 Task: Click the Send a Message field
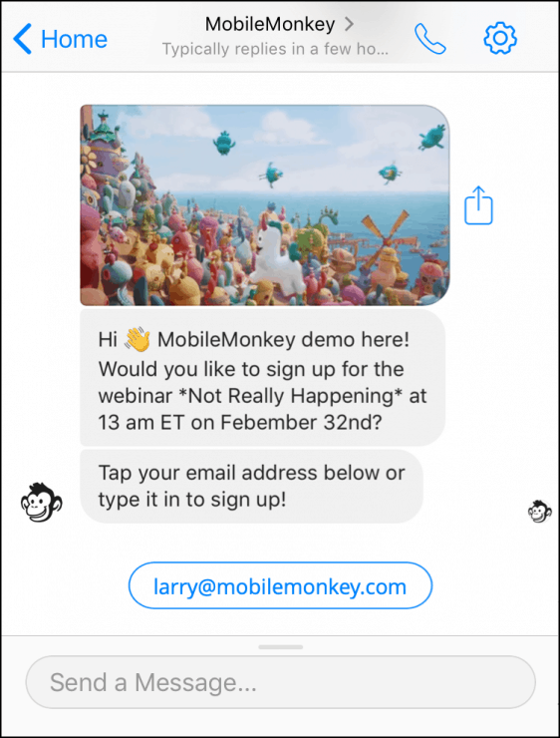[x=280, y=682]
